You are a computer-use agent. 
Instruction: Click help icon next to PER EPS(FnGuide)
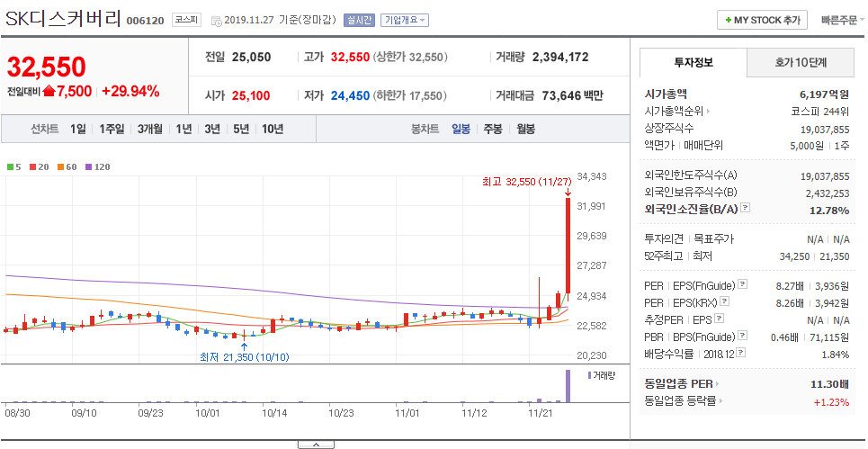(742, 284)
